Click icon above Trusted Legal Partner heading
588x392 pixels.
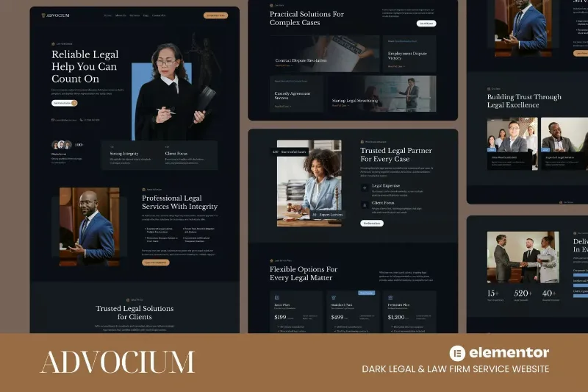(362, 142)
